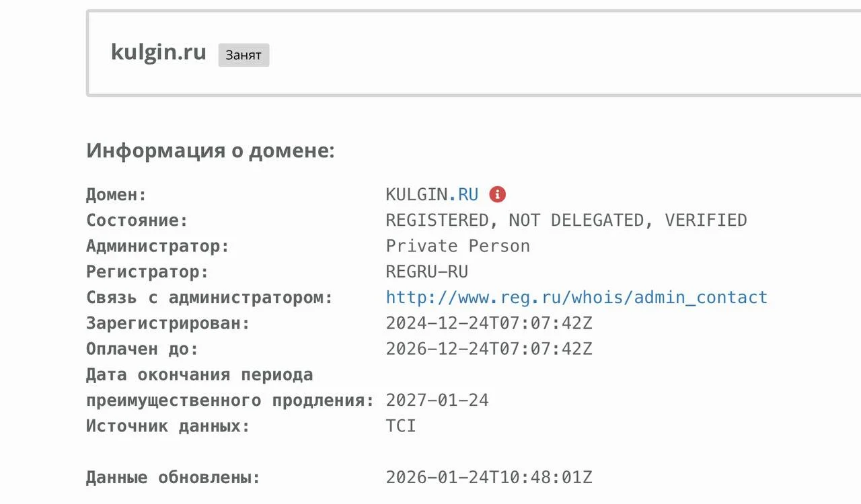Click the "Связь с администратором:" label
This screenshot has width=861, height=504.
coord(209,298)
